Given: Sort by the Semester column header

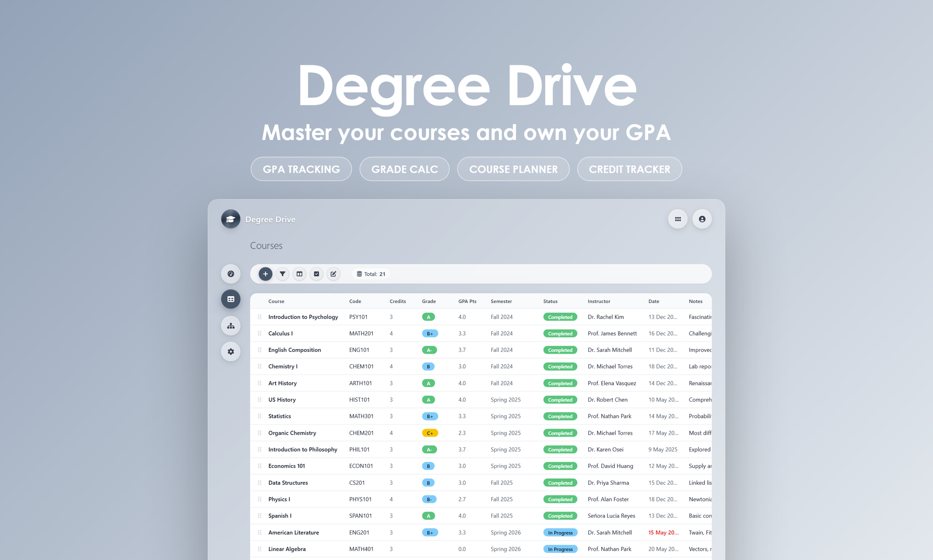Looking at the screenshot, I should click(x=501, y=301).
